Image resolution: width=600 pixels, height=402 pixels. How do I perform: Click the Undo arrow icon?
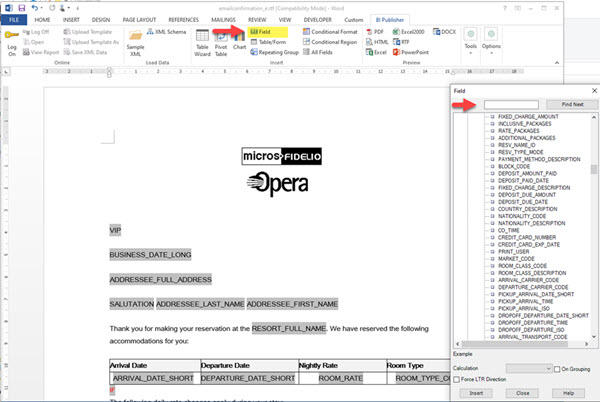(35, 8)
